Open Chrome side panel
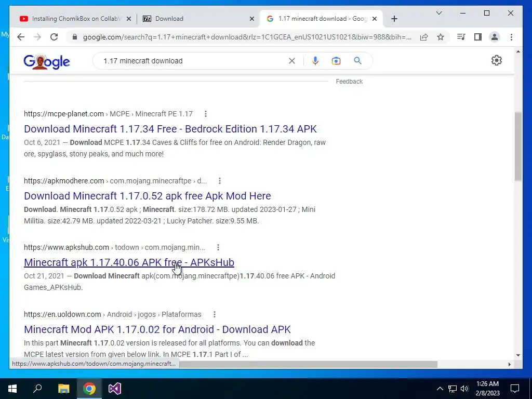532x399 pixels. tap(478, 37)
